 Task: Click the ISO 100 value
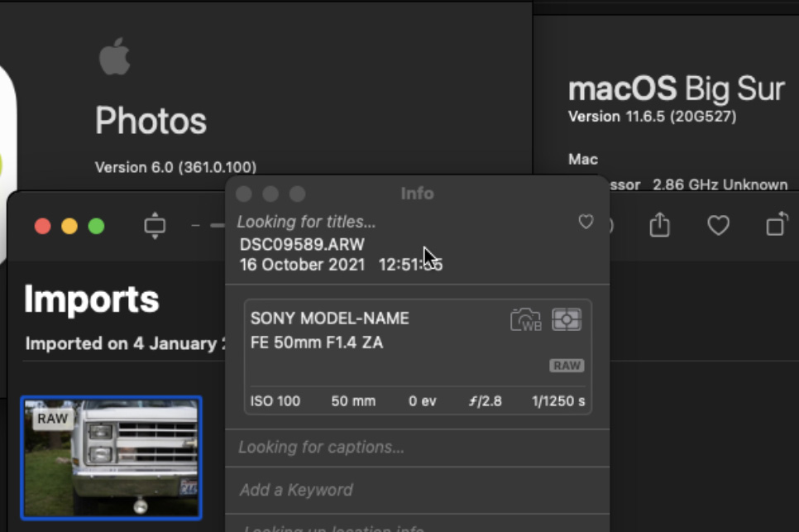[x=275, y=401]
